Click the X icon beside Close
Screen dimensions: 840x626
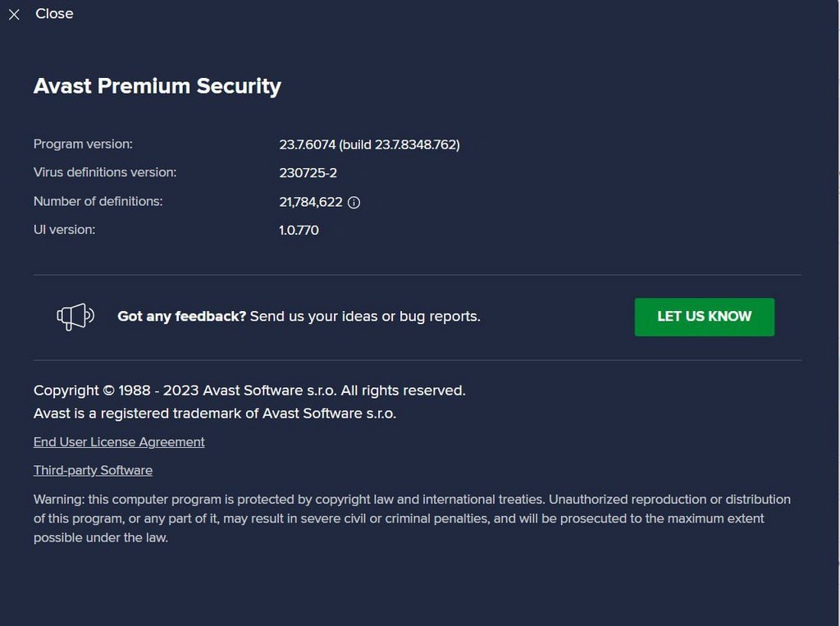tap(14, 15)
